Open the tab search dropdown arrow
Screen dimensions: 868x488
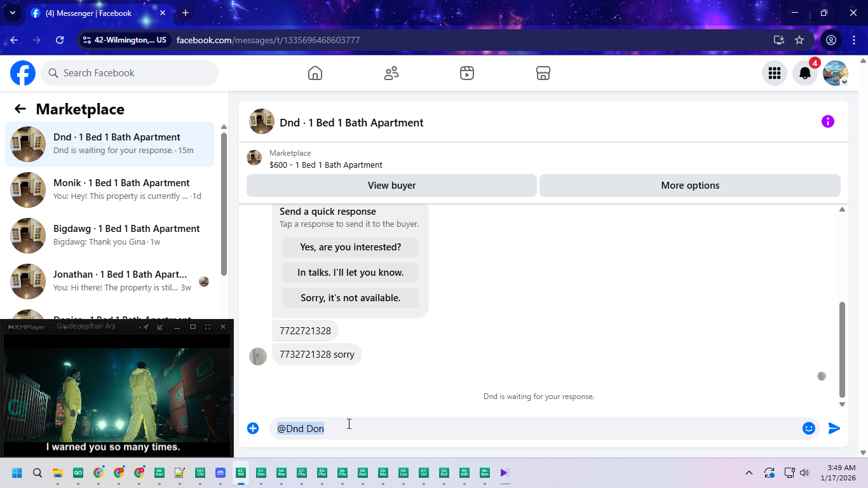click(x=12, y=13)
